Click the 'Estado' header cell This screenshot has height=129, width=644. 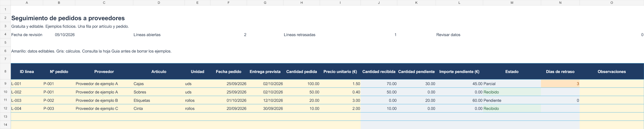tap(512, 72)
